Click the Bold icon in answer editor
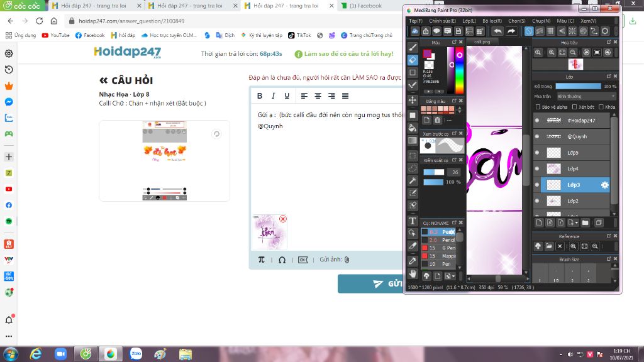Image resolution: width=644 pixels, height=362 pixels. click(x=260, y=96)
